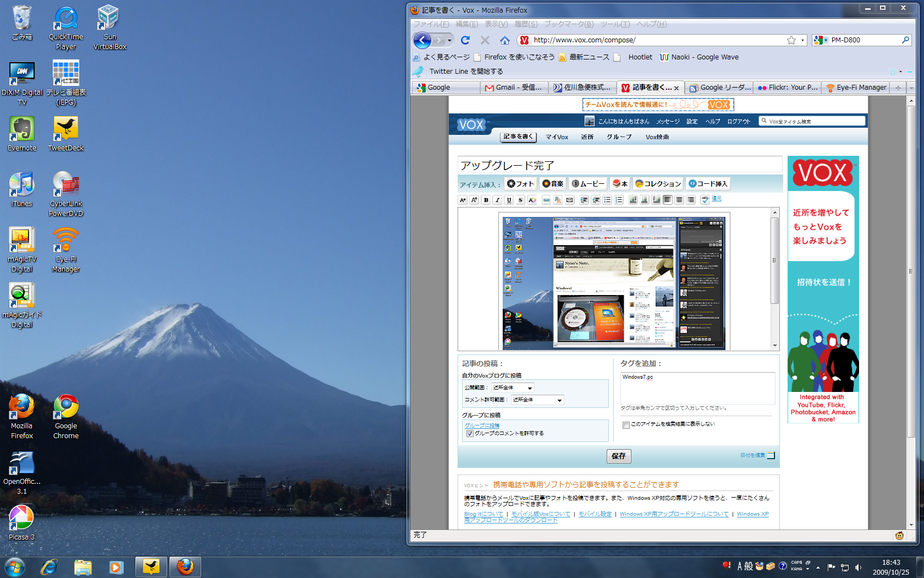Click the insert user link icon
Screen dimensions: 924x578
pyautogui.click(x=558, y=200)
